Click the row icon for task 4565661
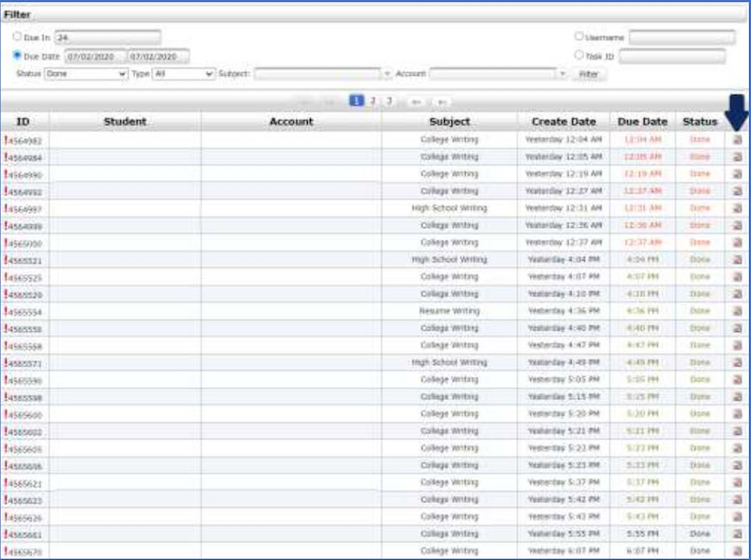 coord(737,534)
